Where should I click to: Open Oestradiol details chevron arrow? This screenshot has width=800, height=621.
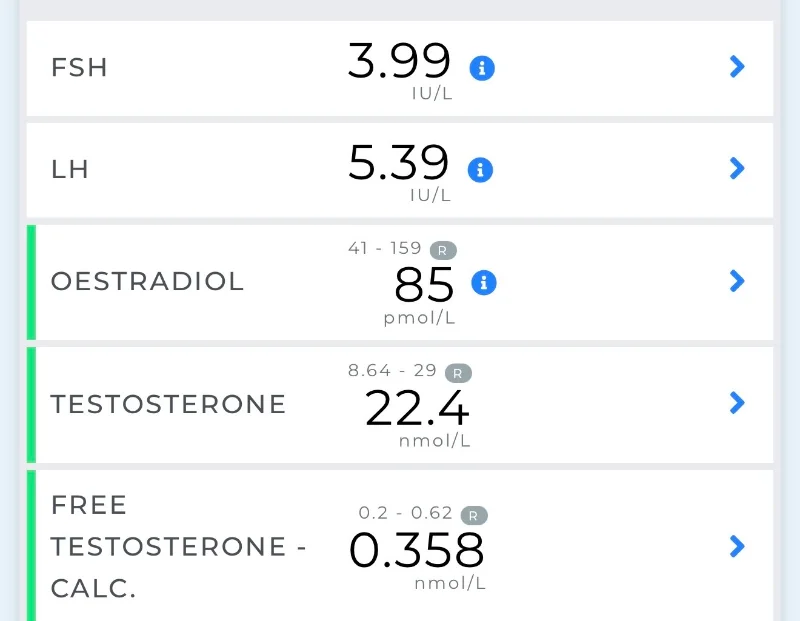(737, 281)
